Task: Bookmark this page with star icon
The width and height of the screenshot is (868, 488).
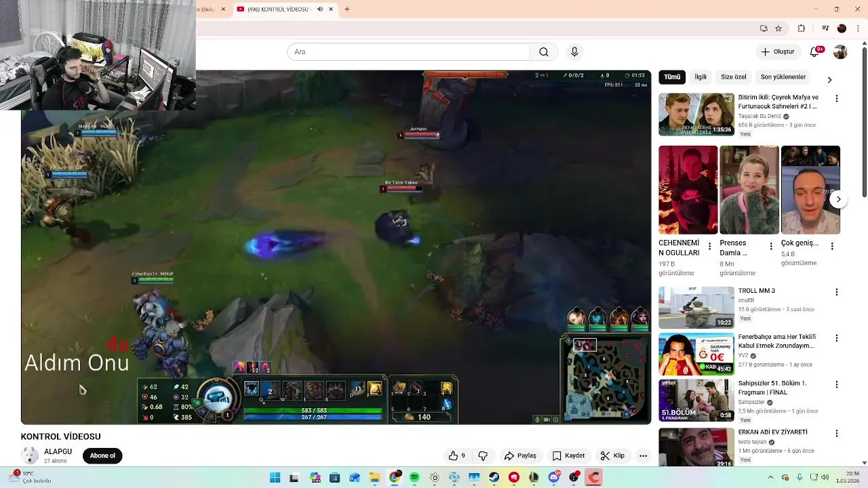Action: [x=778, y=28]
